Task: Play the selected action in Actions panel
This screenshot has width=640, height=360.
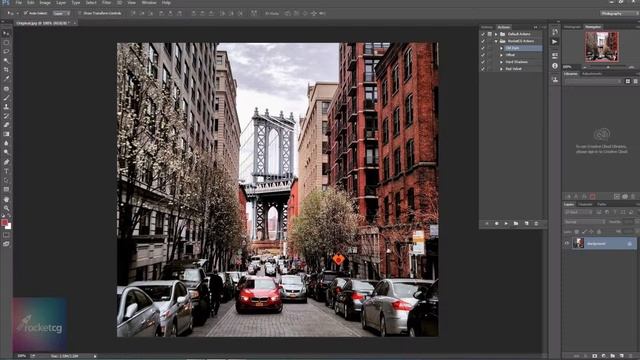Action: (x=506, y=224)
